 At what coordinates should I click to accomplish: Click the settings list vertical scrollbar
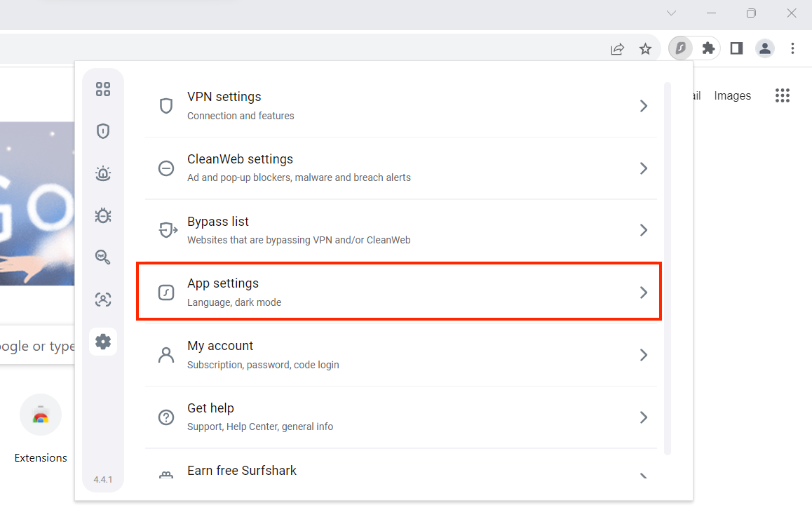tap(667, 267)
